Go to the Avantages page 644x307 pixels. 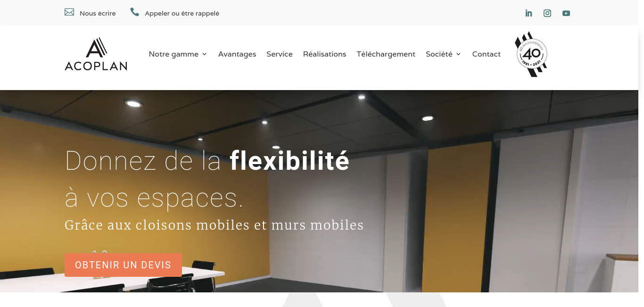tap(237, 54)
